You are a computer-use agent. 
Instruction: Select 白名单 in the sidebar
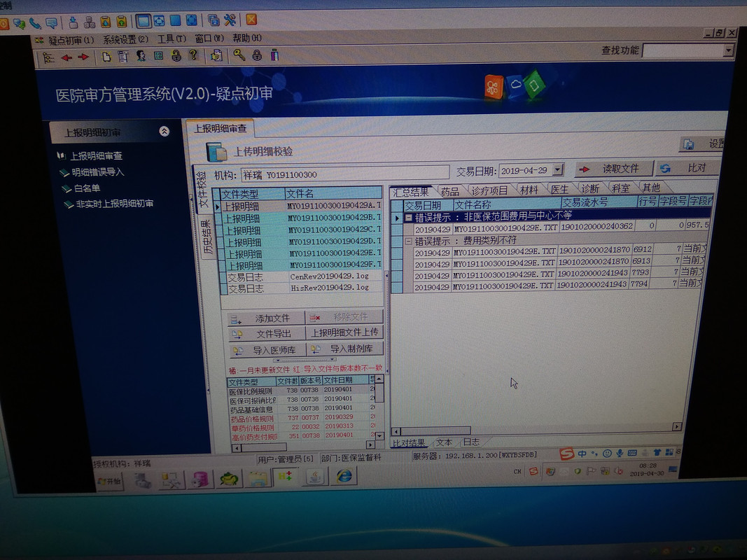point(87,188)
